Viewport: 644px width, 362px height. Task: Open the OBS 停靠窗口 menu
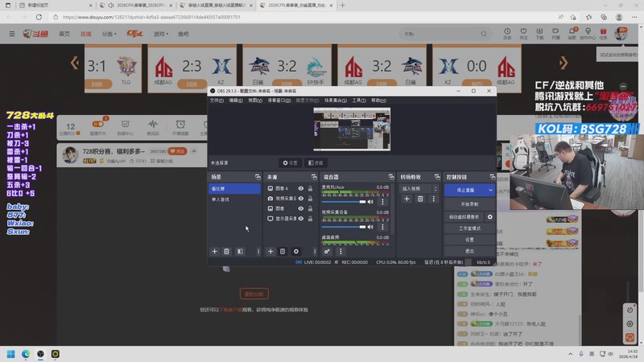(x=279, y=100)
